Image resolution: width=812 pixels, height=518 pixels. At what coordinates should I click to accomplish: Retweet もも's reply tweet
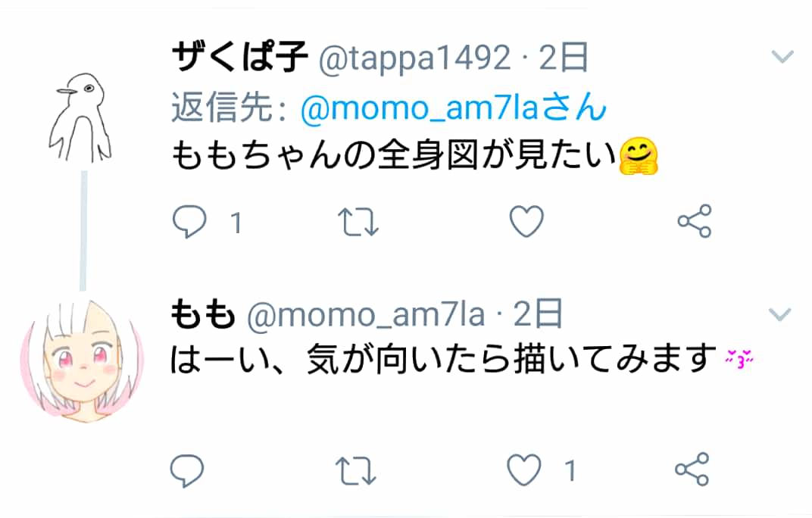[x=356, y=470]
